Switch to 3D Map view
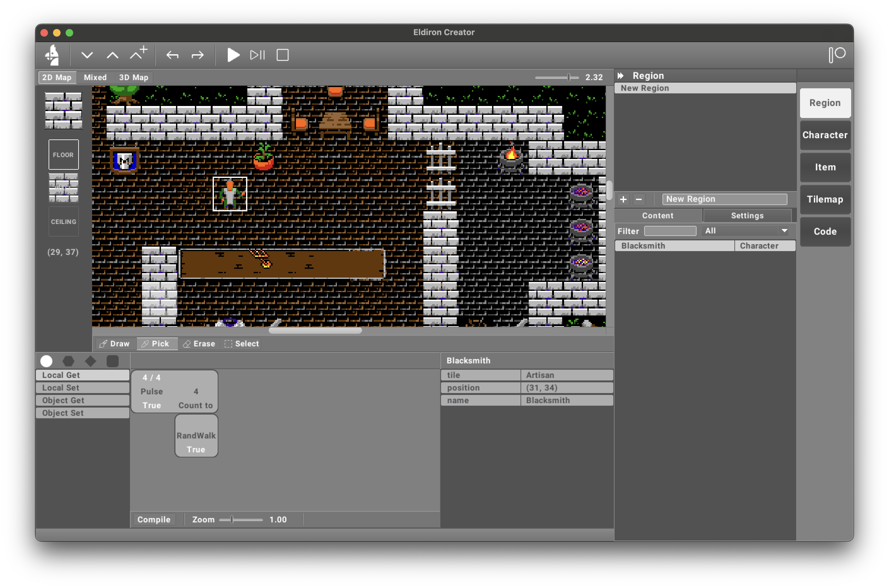889x588 pixels. pos(134,77)
